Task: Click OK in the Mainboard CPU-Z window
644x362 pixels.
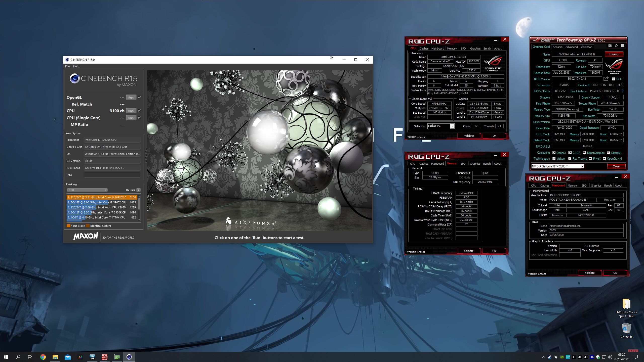Action: (x=615, y=273)
